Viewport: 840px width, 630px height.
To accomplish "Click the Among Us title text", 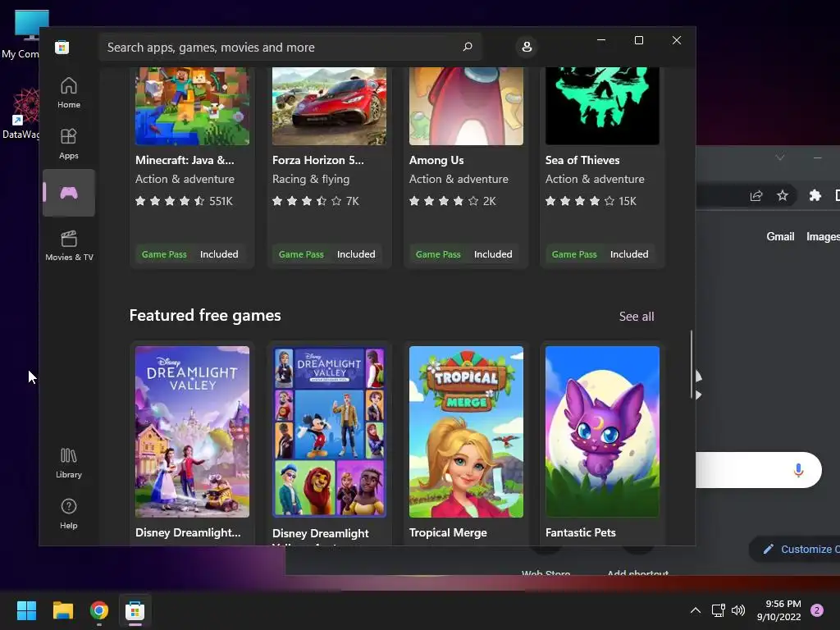I will coord(436,160).
